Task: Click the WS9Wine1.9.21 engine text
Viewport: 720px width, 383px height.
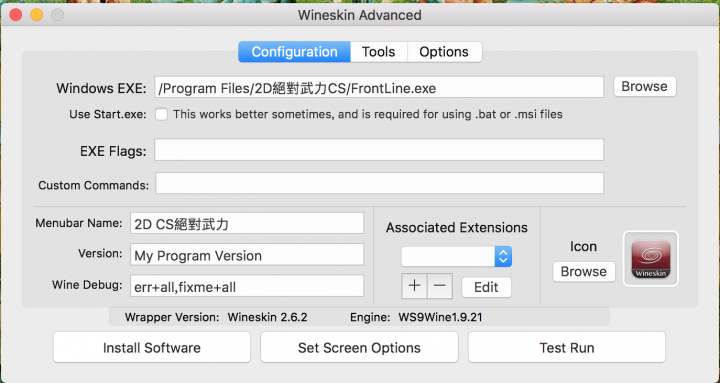Action: point(440,317)
